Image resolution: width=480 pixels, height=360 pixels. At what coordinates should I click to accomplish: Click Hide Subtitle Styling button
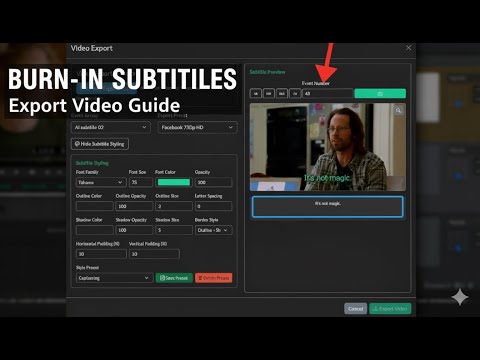coord(100,144)
